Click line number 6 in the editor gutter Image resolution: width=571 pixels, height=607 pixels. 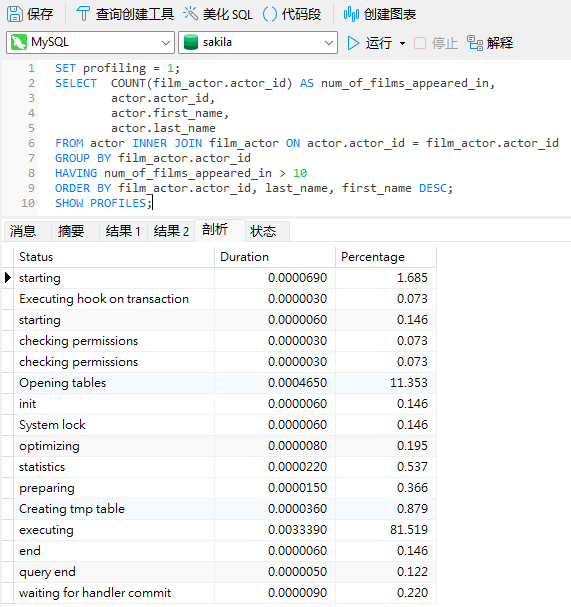pyautogui.click(x=31, y=143)
